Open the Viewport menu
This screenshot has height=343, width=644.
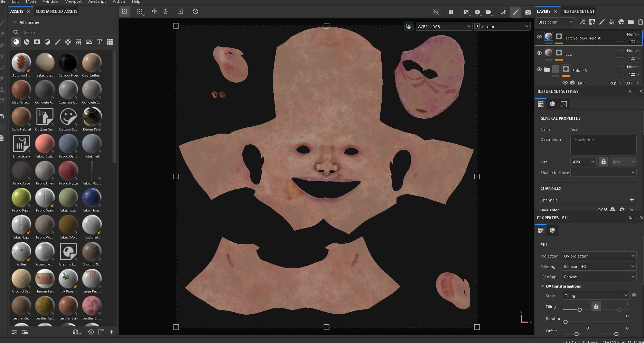tap(73, 2)
